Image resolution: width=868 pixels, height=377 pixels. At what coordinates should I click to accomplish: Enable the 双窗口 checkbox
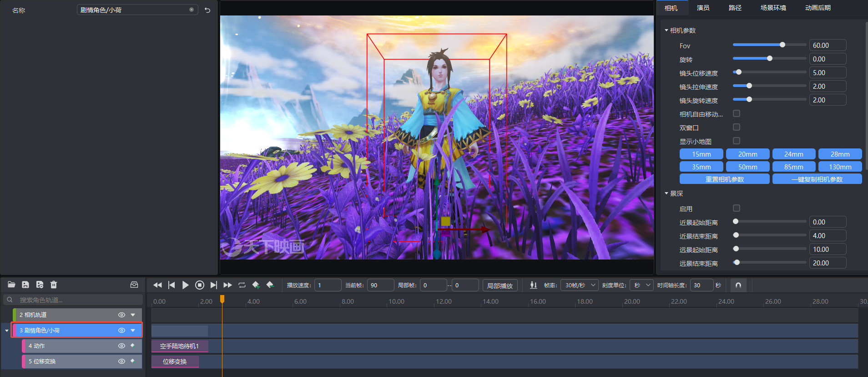(x=737, y=127)
